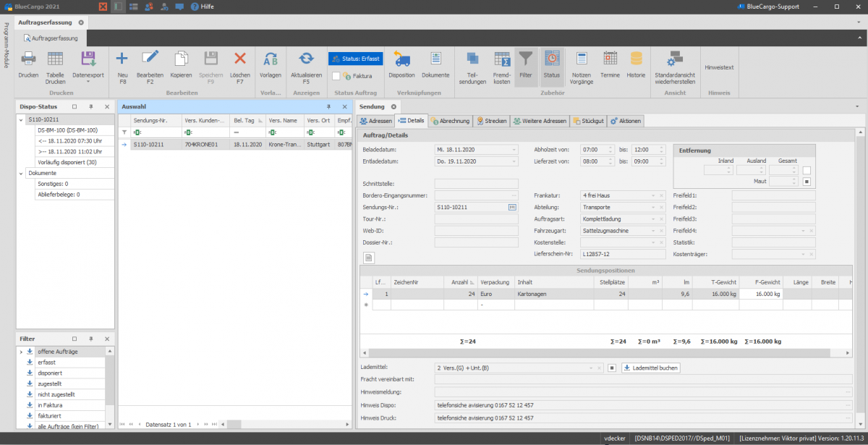Open Disposition truck icon

coord(401,59)
